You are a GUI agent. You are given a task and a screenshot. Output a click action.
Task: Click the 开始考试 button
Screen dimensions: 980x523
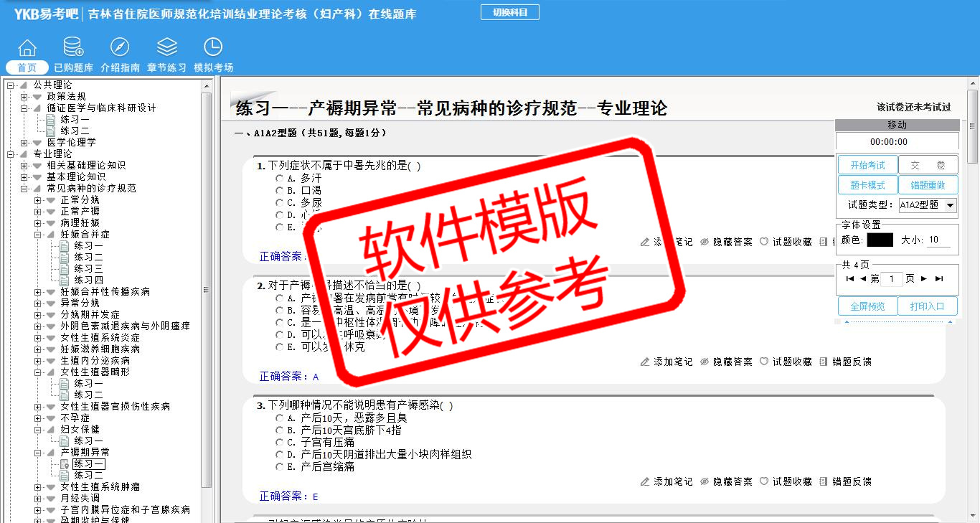pos(867,166)
